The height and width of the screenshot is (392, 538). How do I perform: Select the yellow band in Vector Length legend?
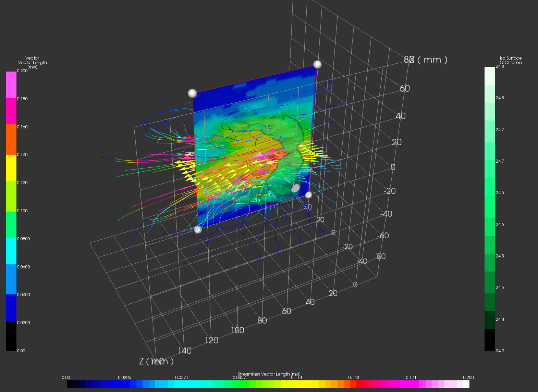point(11,167)
